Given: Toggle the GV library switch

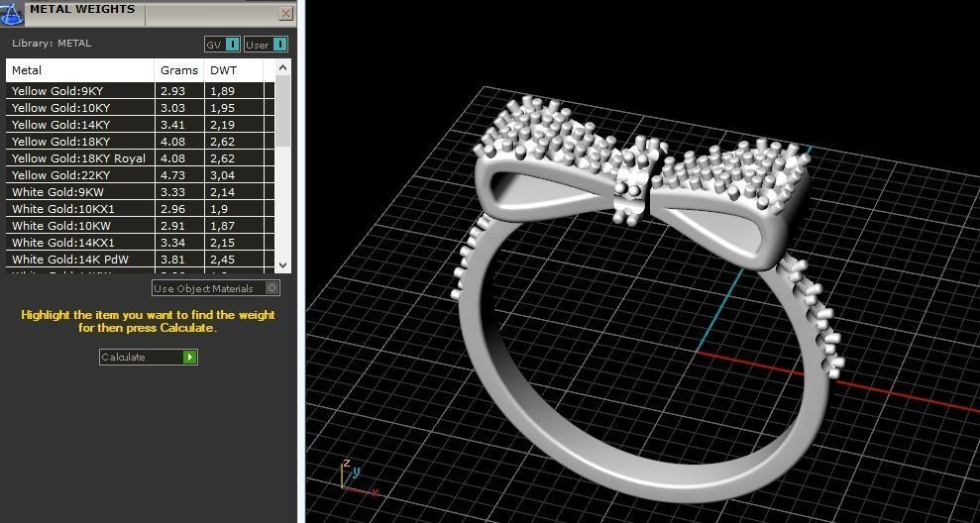Looking at the screenshot, I should tap(223, 45).
